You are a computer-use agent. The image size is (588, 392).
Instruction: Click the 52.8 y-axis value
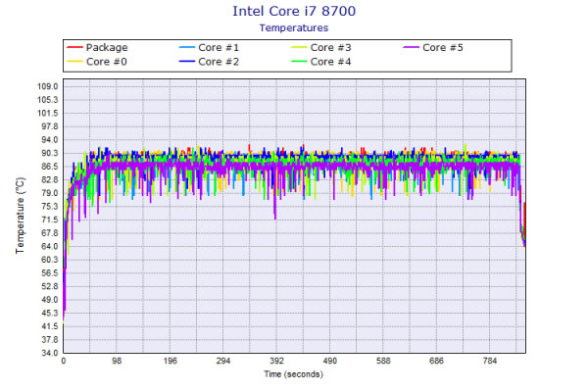click(50, 286)
